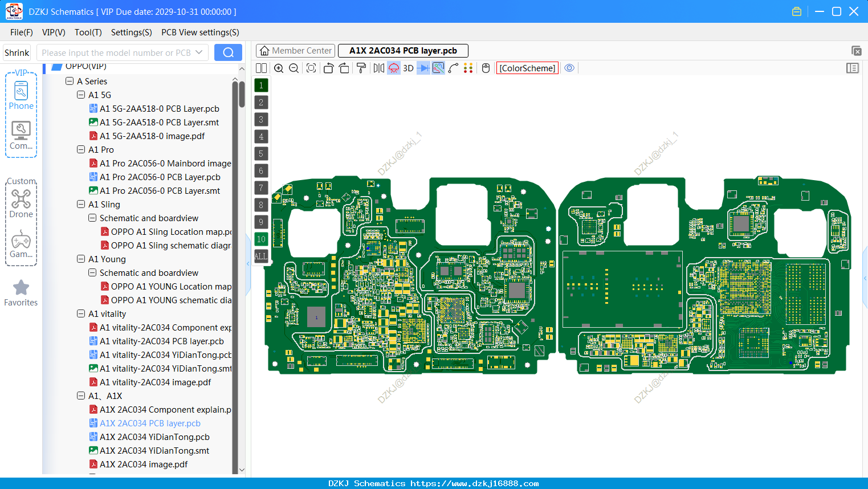Fit the board to screen

[x=311, y=68]
